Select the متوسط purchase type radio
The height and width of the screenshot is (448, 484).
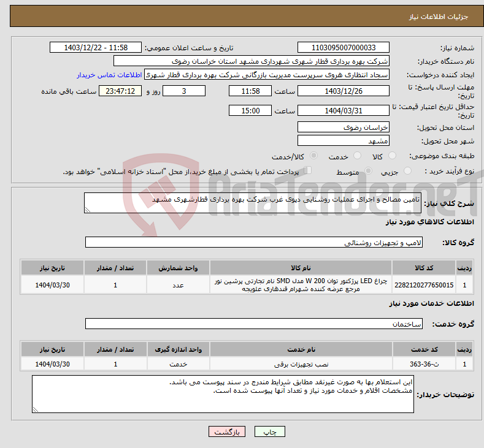tap(368, 171)
